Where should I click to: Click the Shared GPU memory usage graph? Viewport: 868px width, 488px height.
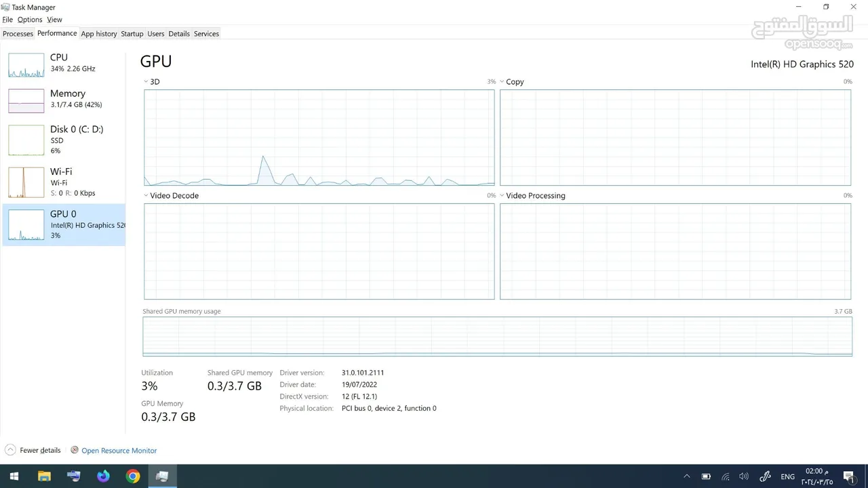click(x=497, y=336)
